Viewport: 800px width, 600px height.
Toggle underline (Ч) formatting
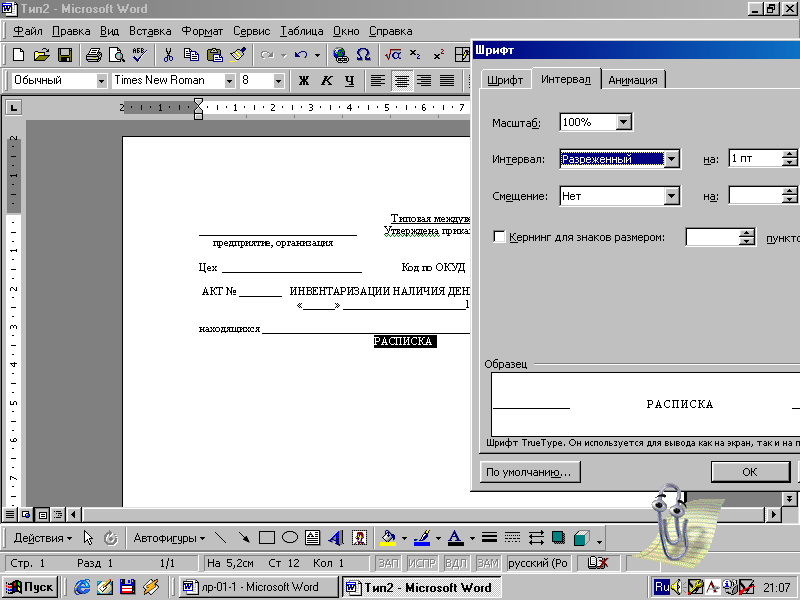point(349,81)
